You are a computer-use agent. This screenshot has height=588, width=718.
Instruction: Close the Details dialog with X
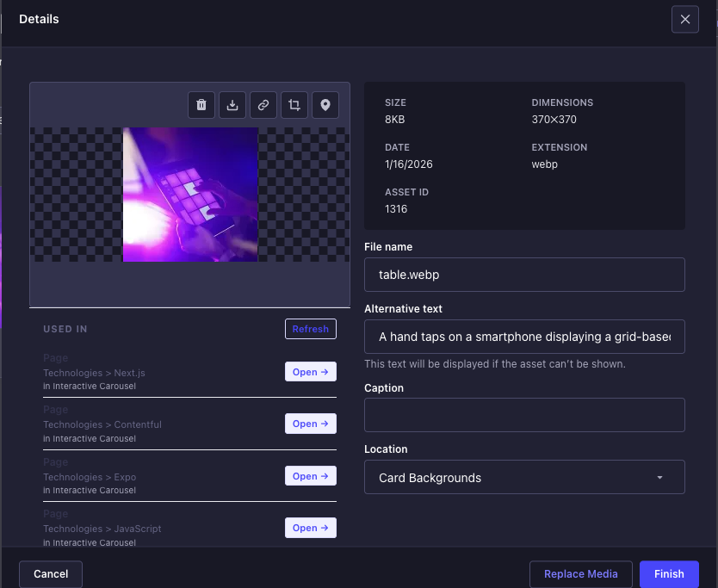click(685, 19)
